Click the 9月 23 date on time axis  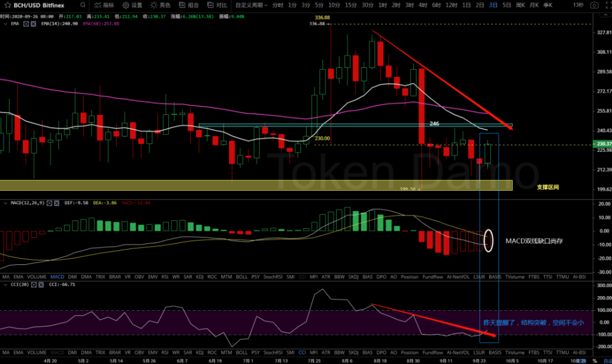479,361
